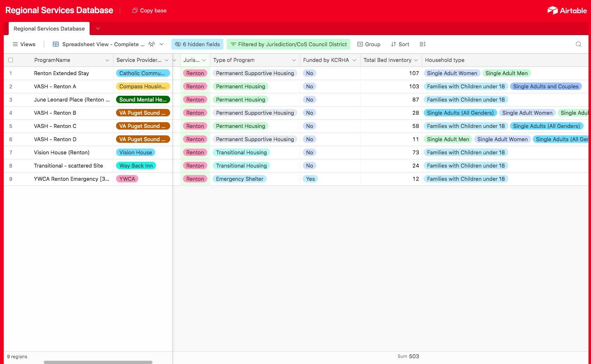Image resolution: width=591 pixels, height=364 pixels.
Task: Click the YWCA service provider tag
Action: tap(127, 179)
